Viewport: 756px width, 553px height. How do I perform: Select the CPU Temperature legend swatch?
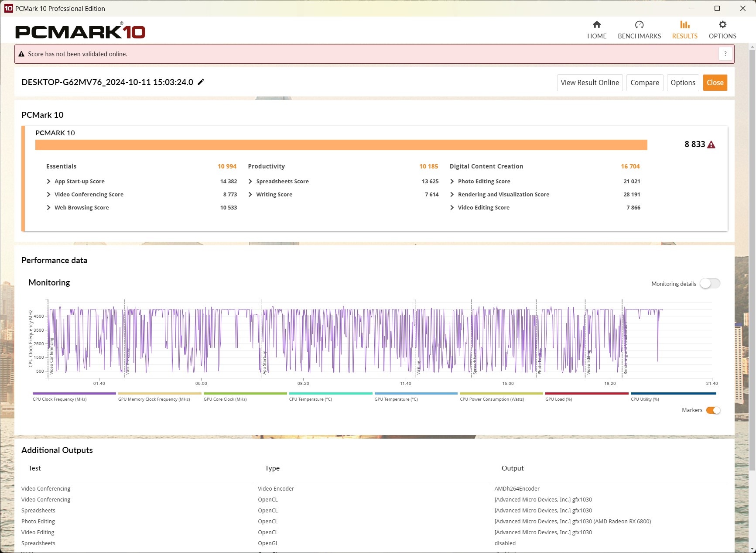[x=331, y=393]
